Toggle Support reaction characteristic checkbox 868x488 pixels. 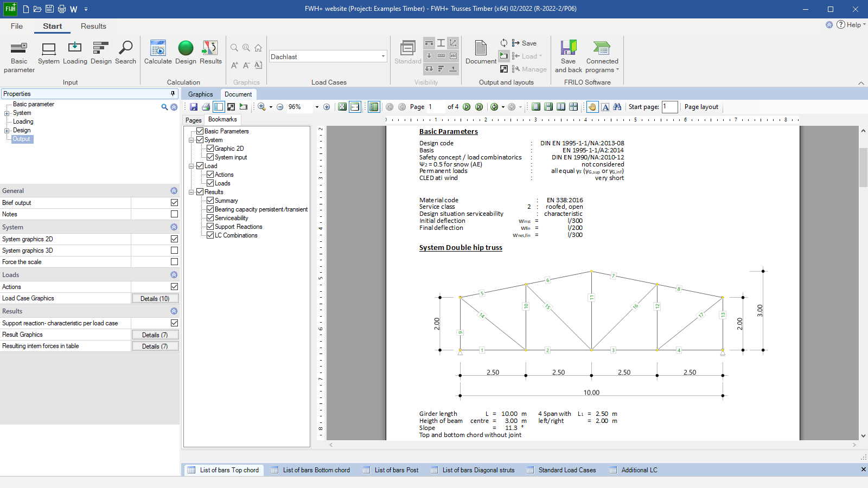[174, 323]
